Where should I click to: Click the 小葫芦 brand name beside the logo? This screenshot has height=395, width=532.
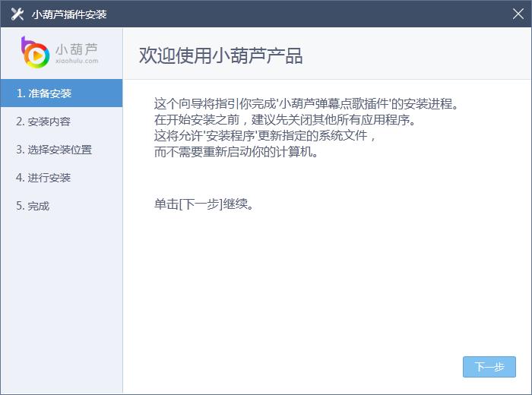(x=77, y=49)
